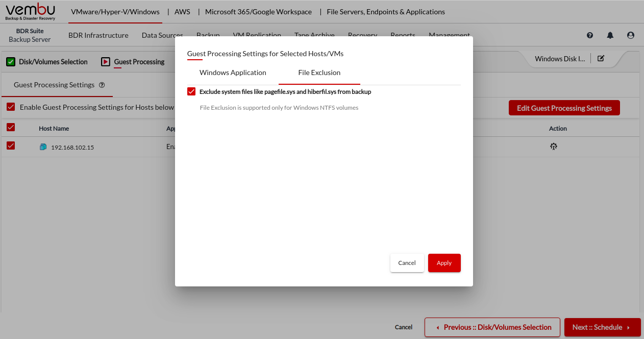Click the Vembu logo

30,11
